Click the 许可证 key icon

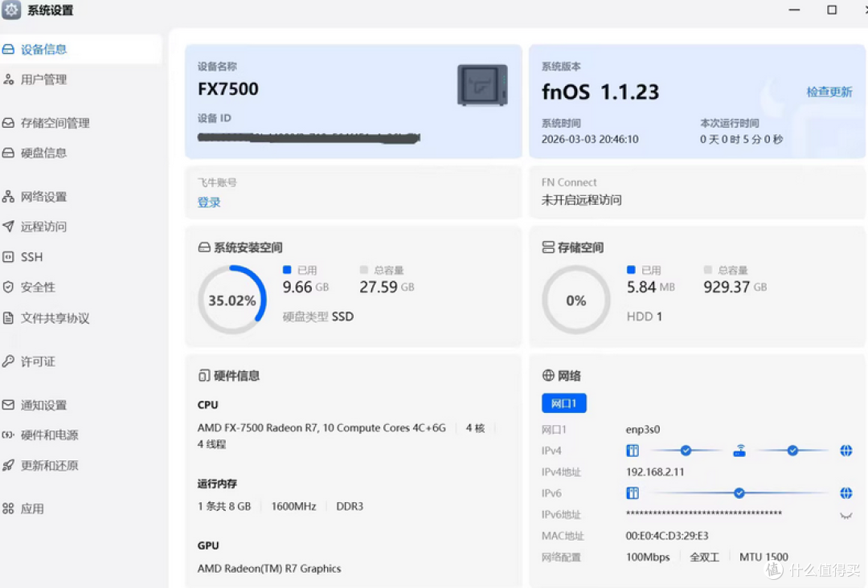[8, 361]
